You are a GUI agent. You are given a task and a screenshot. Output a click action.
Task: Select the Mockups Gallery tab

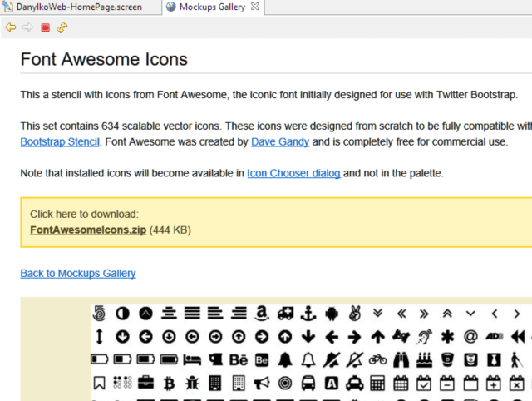coord(212,7)
